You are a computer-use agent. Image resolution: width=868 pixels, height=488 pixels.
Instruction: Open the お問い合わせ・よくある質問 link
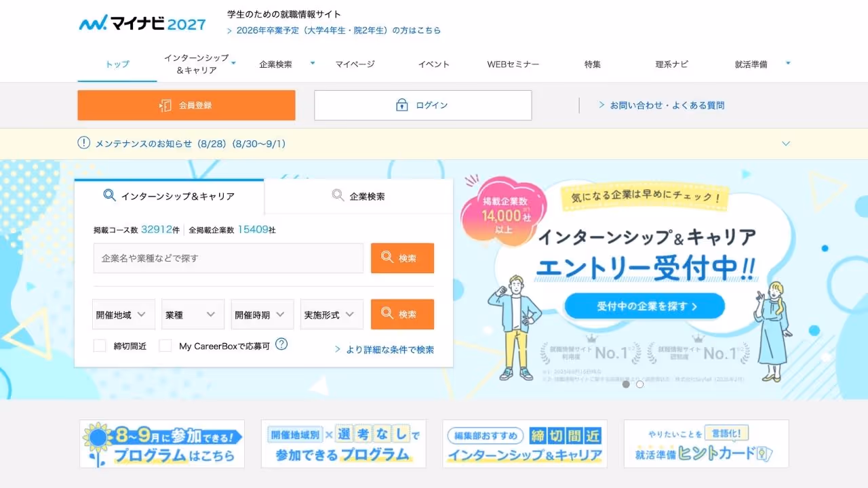point(662,105)
